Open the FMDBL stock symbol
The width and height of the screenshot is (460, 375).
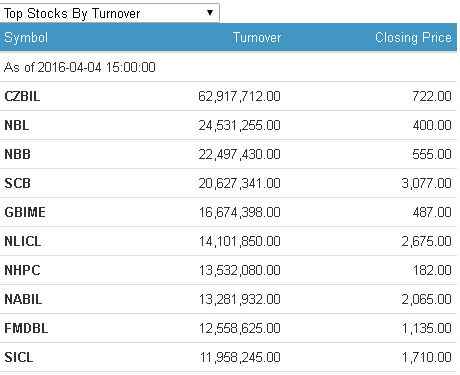[26, 328]
